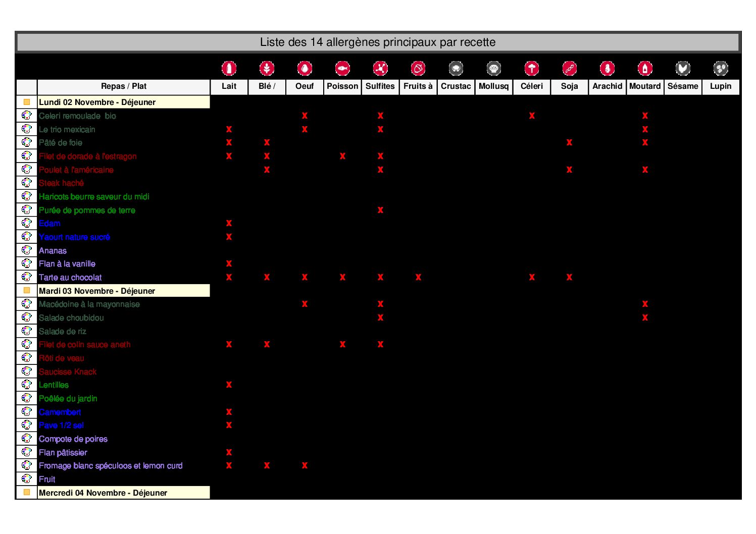
Task: Select the dish Lentilles
Action: point(54,385)
